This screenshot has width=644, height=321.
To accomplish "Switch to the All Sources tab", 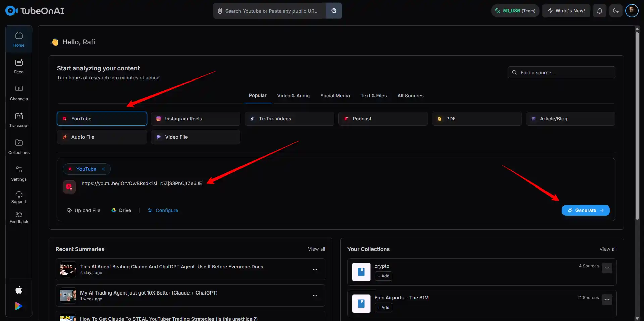I will [x=411, y=96].
